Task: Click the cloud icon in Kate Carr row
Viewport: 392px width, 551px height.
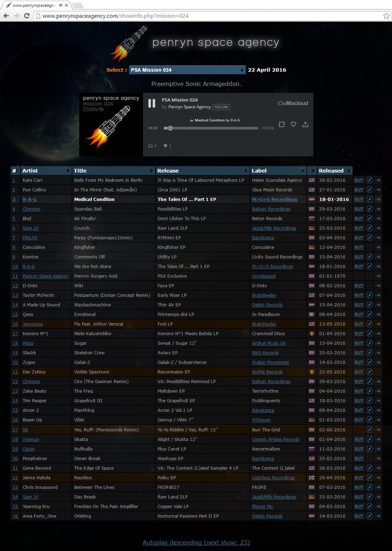Action: pos(378,180)
